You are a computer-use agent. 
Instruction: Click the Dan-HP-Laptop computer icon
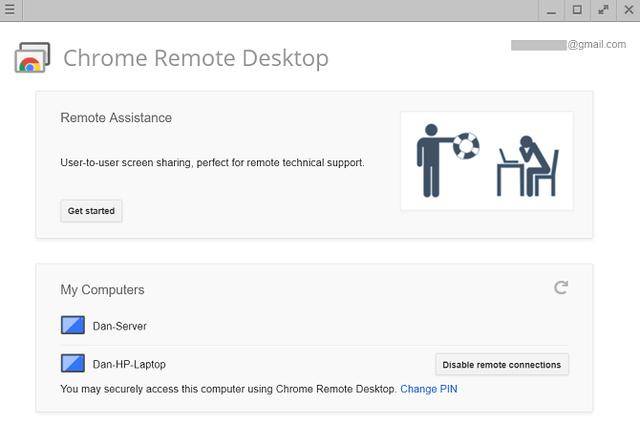72,364
